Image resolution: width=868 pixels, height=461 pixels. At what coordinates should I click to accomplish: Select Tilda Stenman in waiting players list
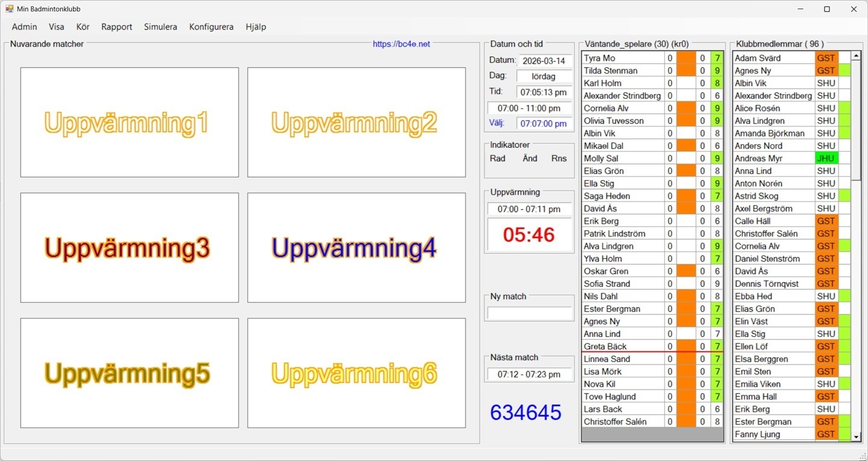623,71
